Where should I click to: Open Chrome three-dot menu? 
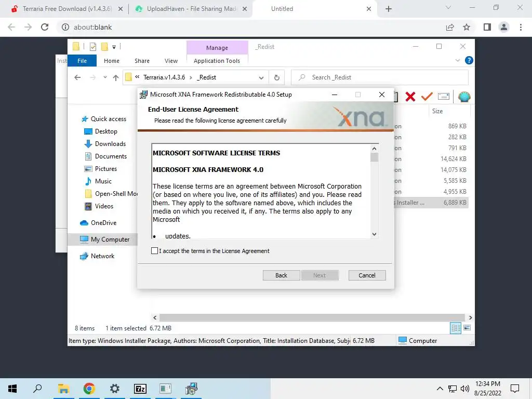coord(521,27)
